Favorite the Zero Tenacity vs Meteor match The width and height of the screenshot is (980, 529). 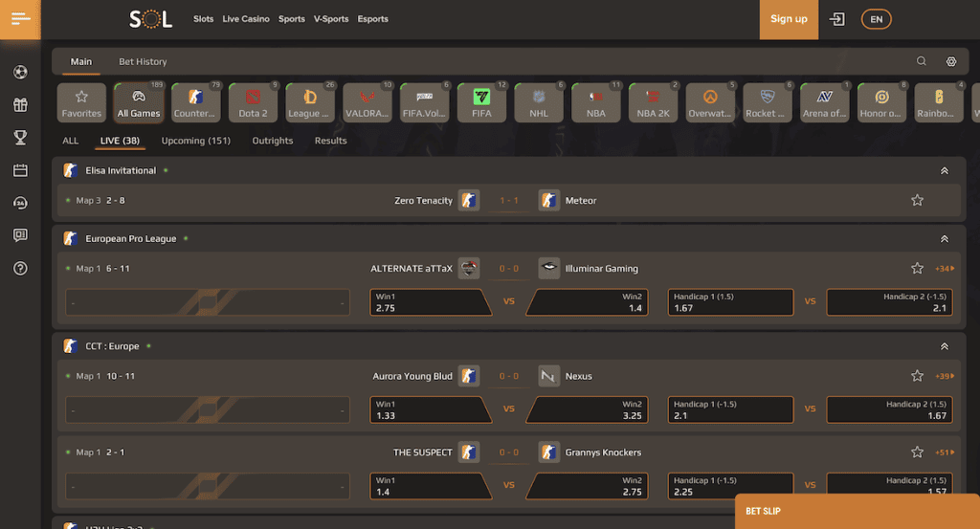pos(917,201)
